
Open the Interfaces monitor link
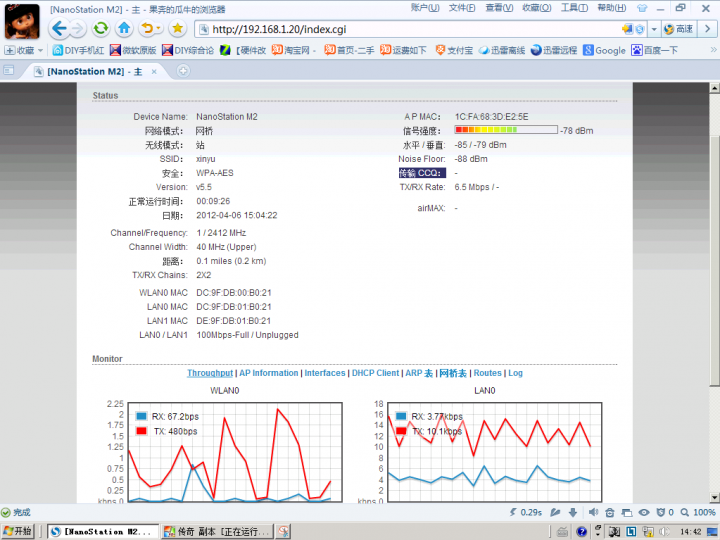coord(325,373)
